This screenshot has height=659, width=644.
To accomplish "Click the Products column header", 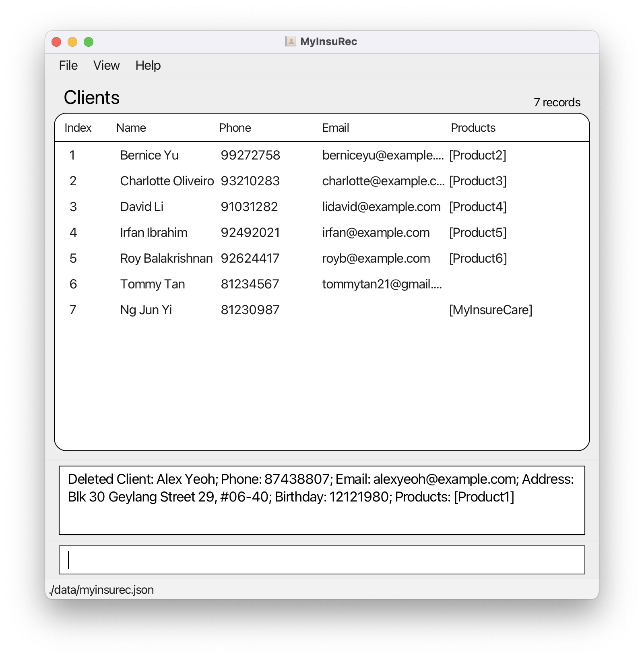I will (473, 128).
